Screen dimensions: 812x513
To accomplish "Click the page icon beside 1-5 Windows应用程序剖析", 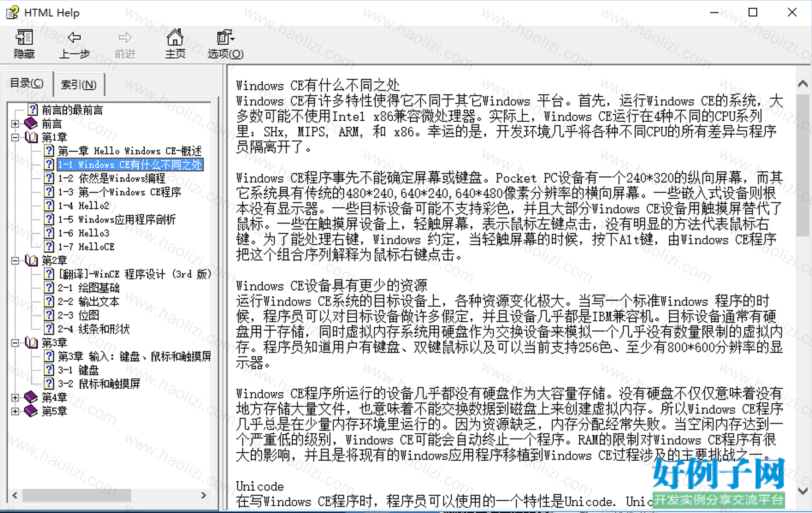I will [x=49, y=219].
